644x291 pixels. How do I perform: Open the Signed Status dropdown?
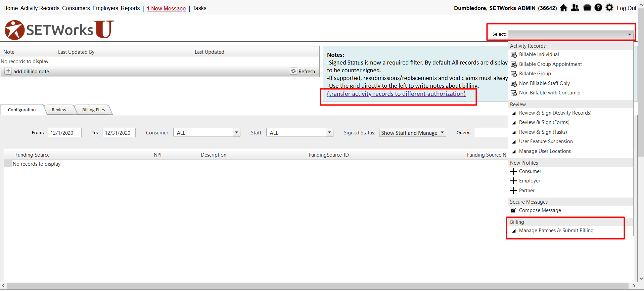pyautogui.click(x=413, y=133)
